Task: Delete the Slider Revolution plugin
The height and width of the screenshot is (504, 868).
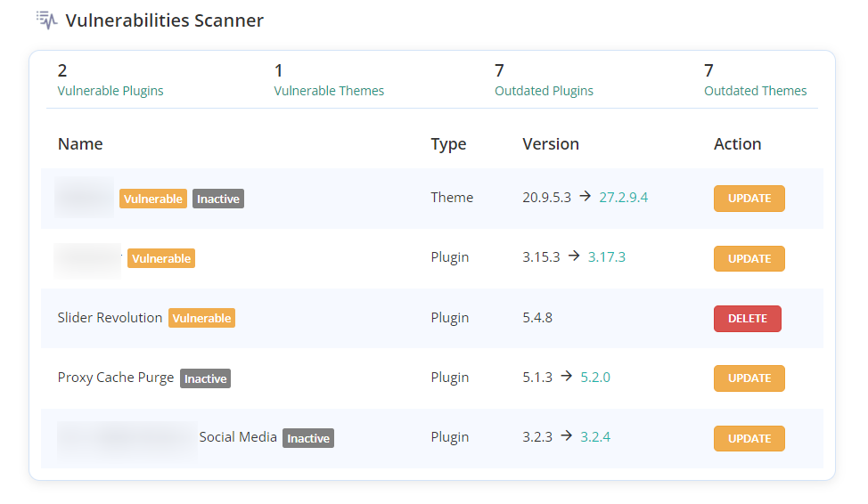Action: (747, 319)
